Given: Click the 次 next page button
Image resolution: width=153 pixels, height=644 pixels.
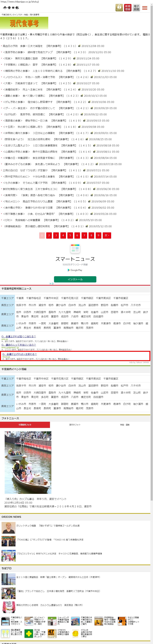Looking at the screenshot, I should point(107,235).
